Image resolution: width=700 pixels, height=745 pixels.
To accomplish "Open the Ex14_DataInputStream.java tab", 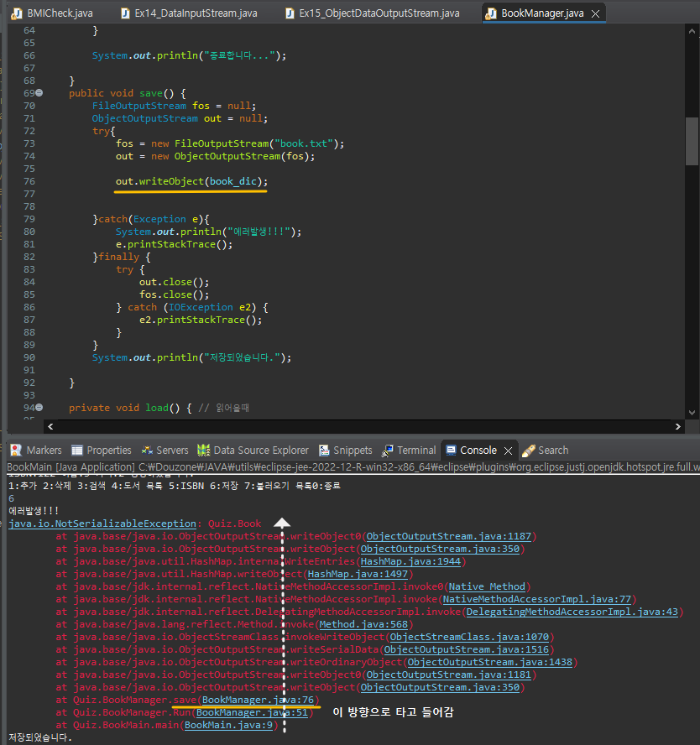I will click(189, 13).
